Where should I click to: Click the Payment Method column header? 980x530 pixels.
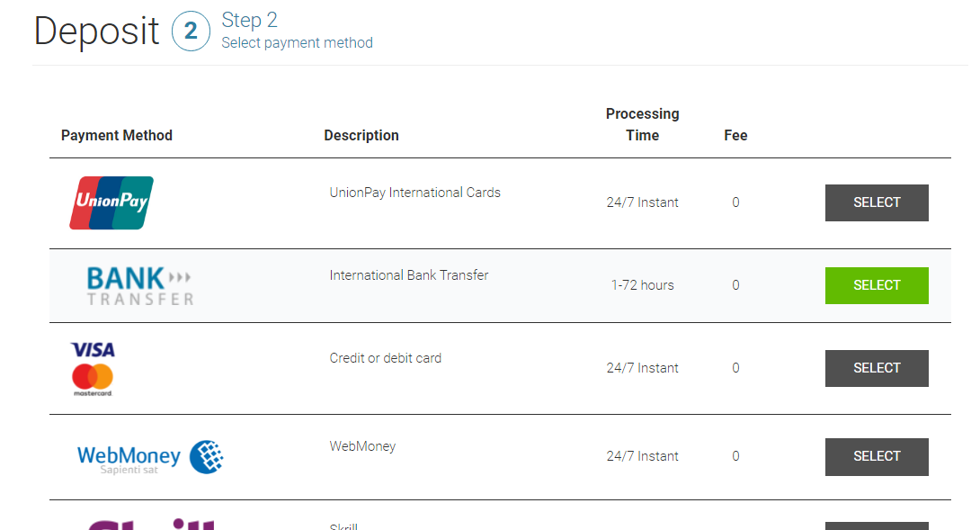pos(117,135)
